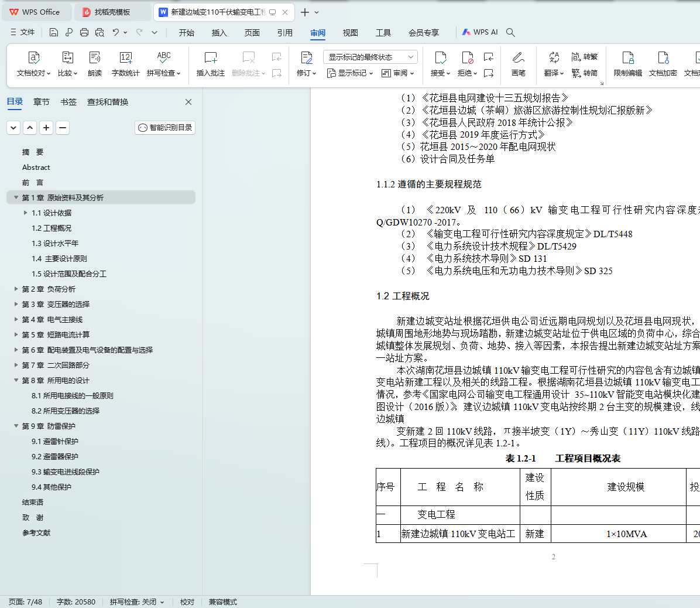
Task: Click the save icon in quick toolbar
Action: tap(54, 32)
